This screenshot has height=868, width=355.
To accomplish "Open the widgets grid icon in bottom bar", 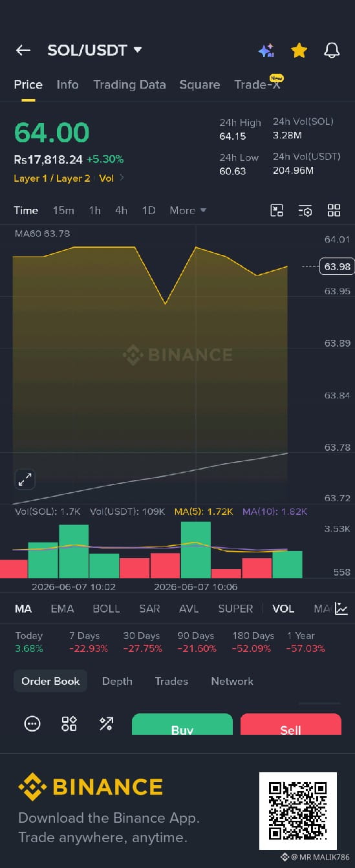I will click(69, 724).
